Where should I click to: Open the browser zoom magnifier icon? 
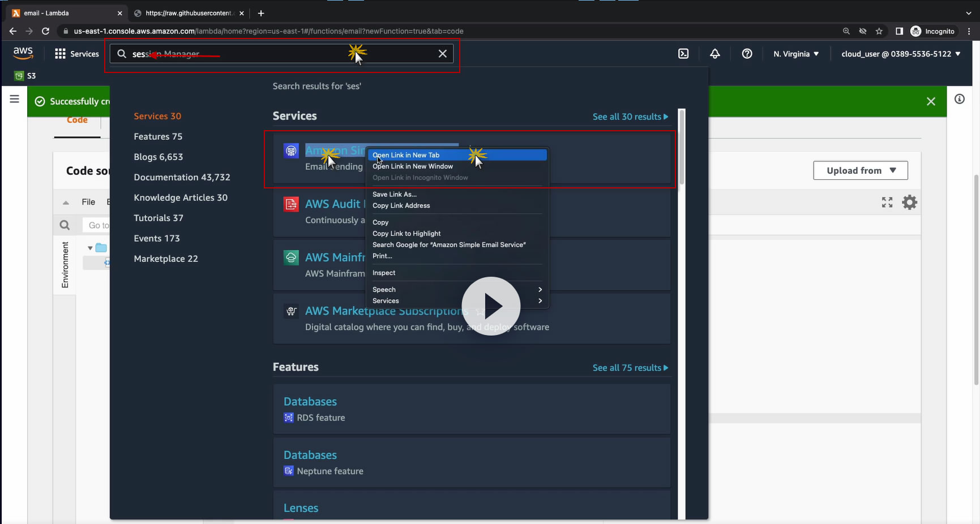pyautogui.click(x=846, y=31)
